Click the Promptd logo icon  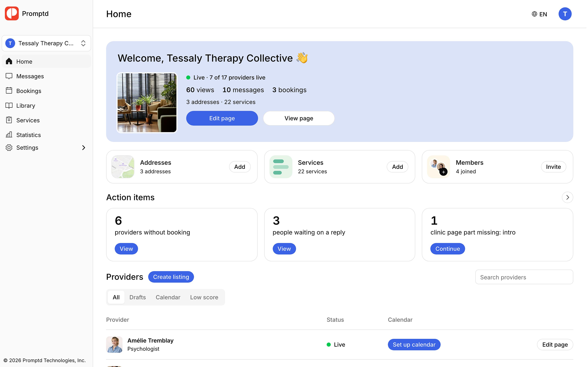[12, 14]
